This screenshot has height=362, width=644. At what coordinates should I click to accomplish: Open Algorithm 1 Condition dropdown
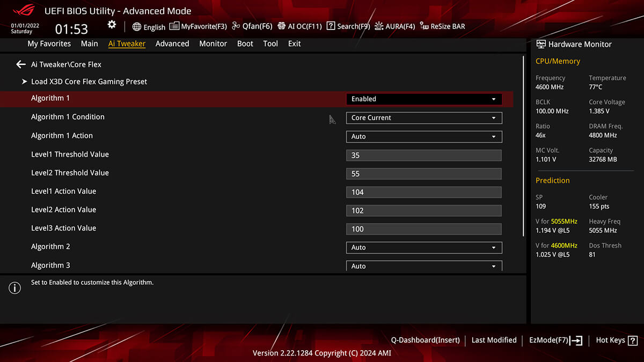(424, 118)
